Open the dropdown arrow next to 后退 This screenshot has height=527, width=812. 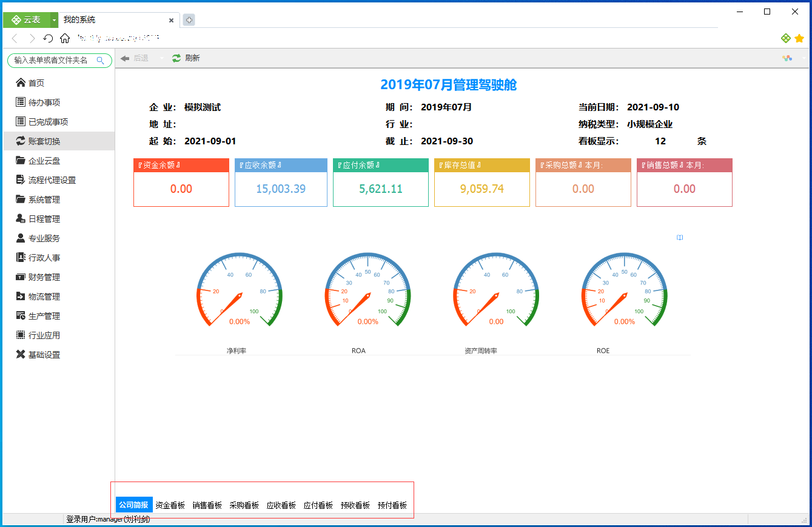pyautogui.click(x=161, y=58)
